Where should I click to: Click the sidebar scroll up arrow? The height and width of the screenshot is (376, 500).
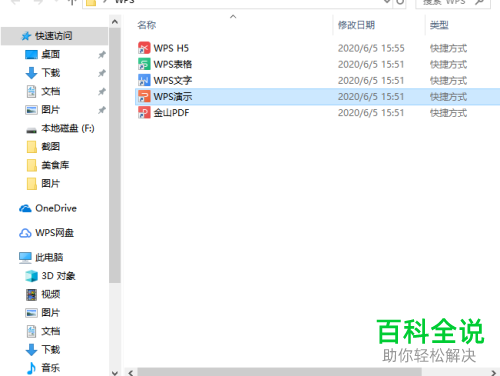pos(115,22)
